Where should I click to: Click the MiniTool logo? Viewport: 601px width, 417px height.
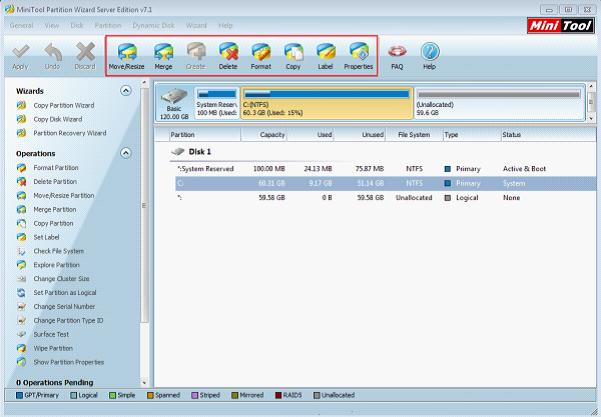[x=561, y=26]
